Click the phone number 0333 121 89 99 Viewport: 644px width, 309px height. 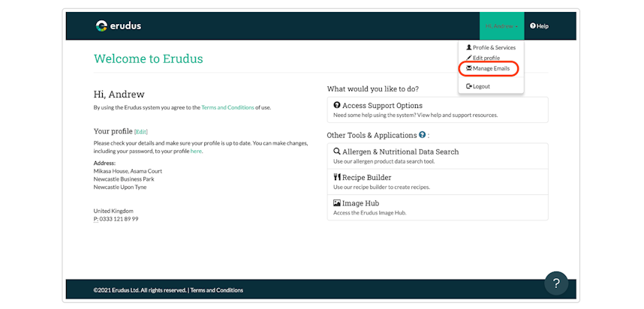click(119, 219)
